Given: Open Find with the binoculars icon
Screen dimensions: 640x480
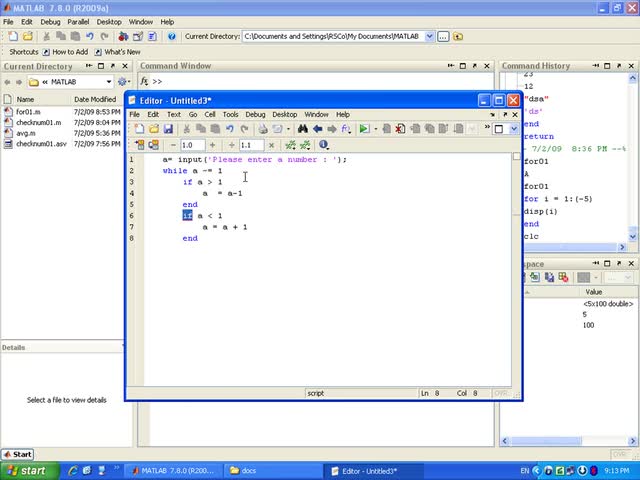Looking at the screenshot, I should (x=302, y=129).
